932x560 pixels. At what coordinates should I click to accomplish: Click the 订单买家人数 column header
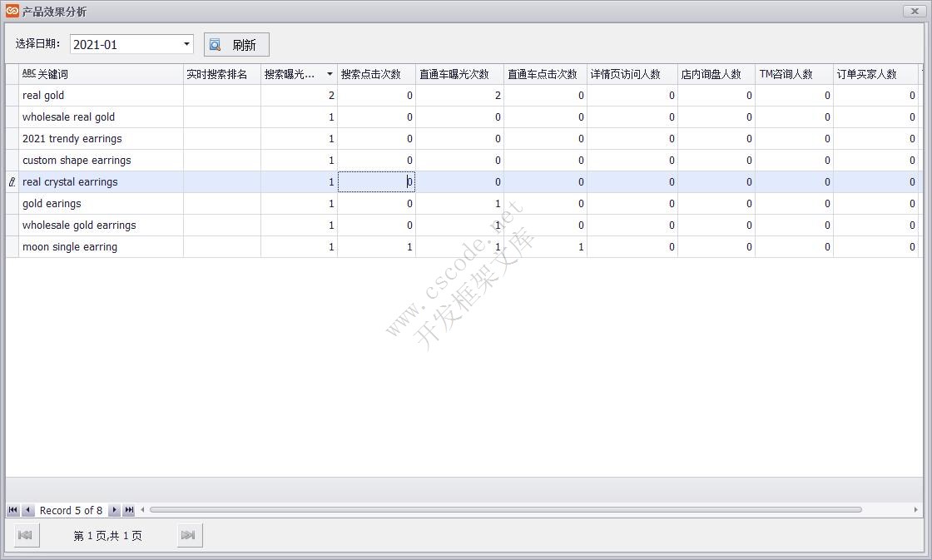(875, 74)
